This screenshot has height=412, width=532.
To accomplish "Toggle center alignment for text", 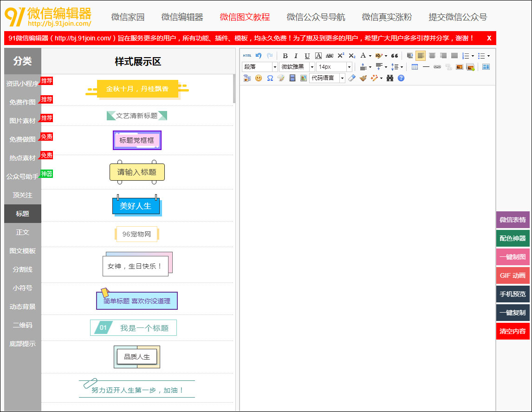I will (432, 56).
